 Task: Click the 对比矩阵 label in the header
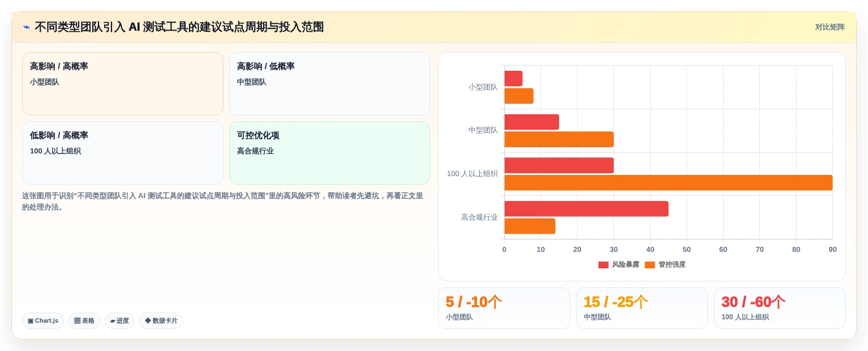[x=830, y=27]
